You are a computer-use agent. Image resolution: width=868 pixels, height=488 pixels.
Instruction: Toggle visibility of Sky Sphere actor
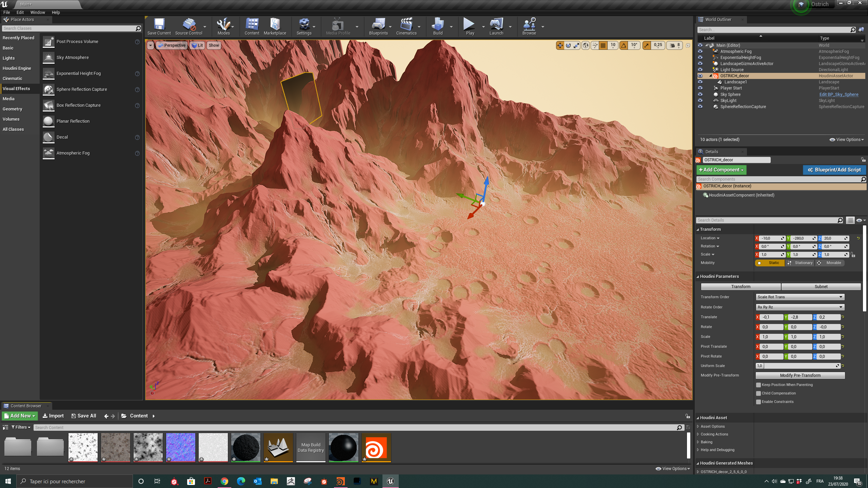(700, 95)
